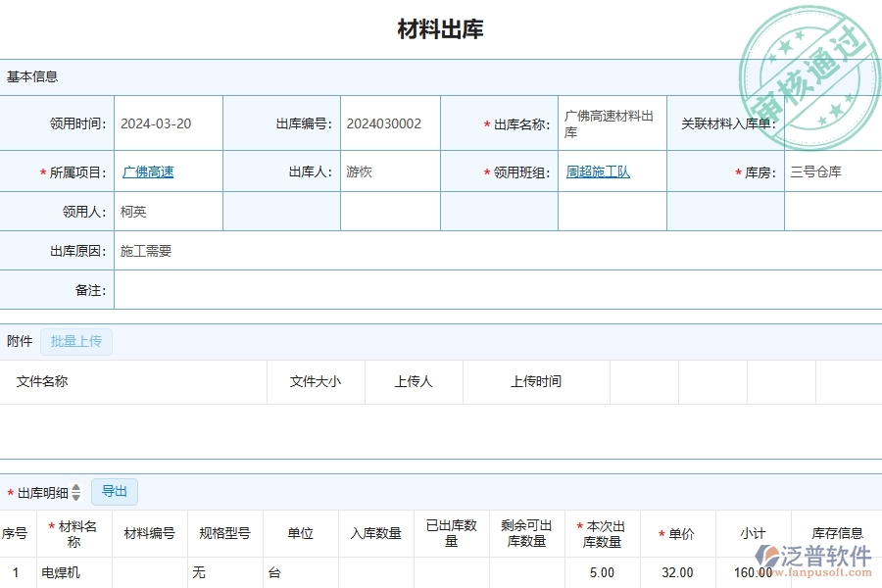Click the 基本信息 section header
Screen dimensions: 882x588
(x=30, y=77)
